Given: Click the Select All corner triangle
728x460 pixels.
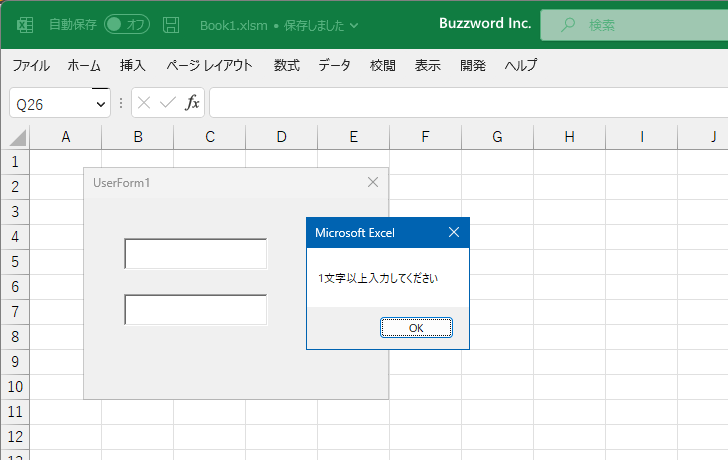Looking at the screenshot, I should (17, 138).
